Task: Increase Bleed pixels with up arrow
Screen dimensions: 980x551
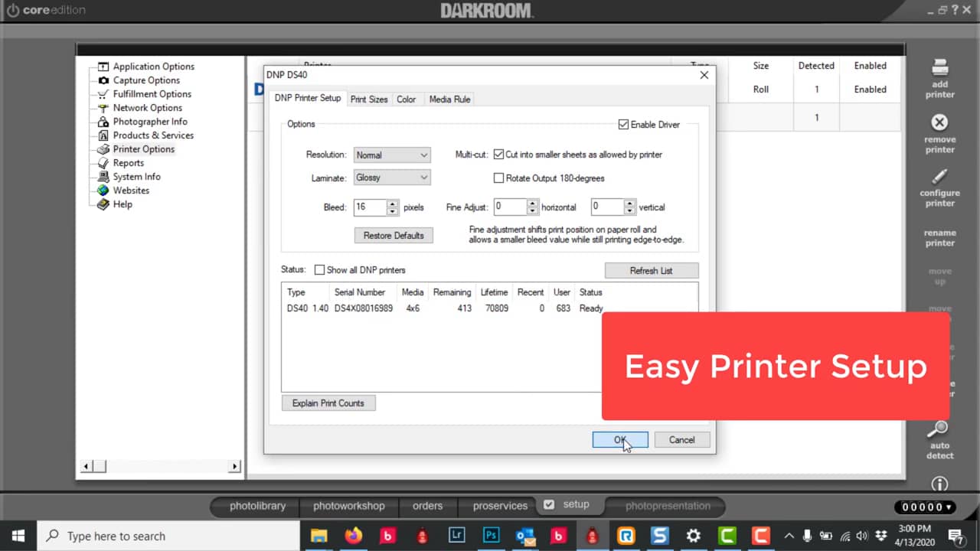Action: click(393, 204)
